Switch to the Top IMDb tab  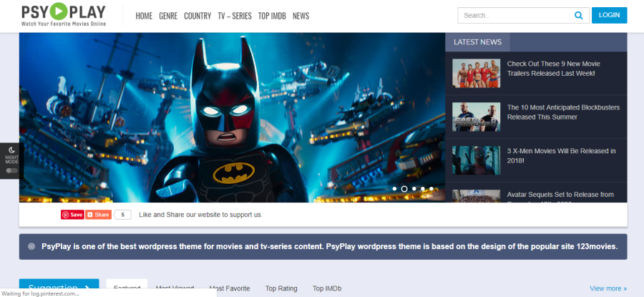(327, 288)
